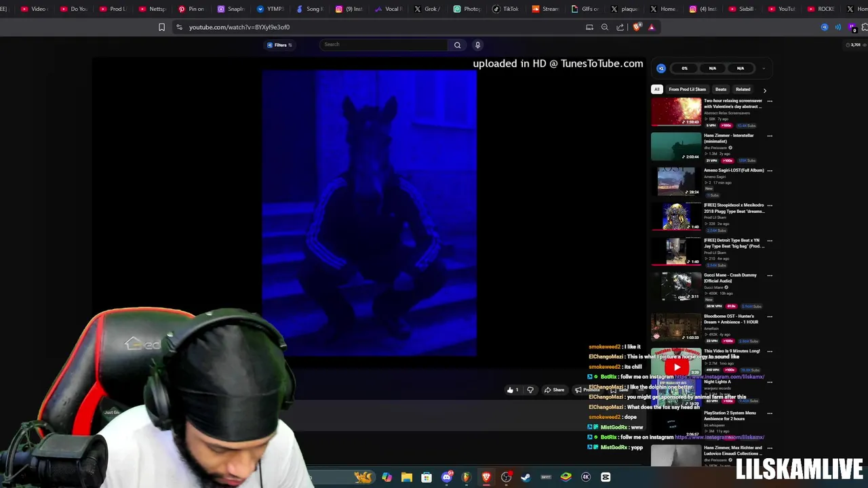Open File Explorer from the taskbar
Screen dimensions: 868x488
pyautogui.click(x=407, y=477)
